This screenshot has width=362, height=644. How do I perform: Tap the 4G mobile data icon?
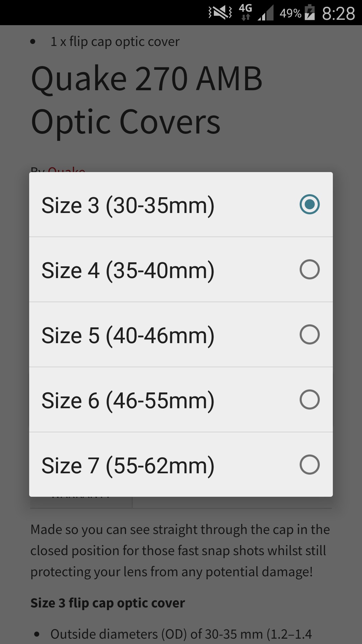245,12
